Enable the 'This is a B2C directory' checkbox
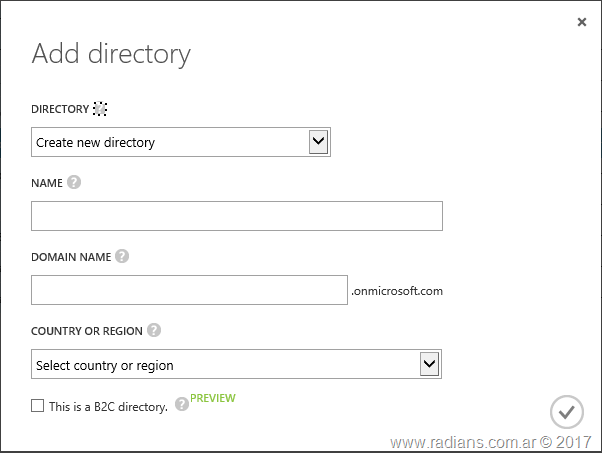Viewport: 602px width, 453px height. pyautogui.click(x=38, y=406)
